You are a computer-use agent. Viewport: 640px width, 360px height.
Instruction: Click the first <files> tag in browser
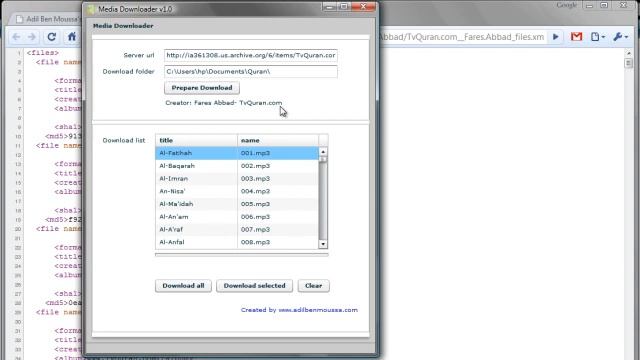[x=43, y=53]
